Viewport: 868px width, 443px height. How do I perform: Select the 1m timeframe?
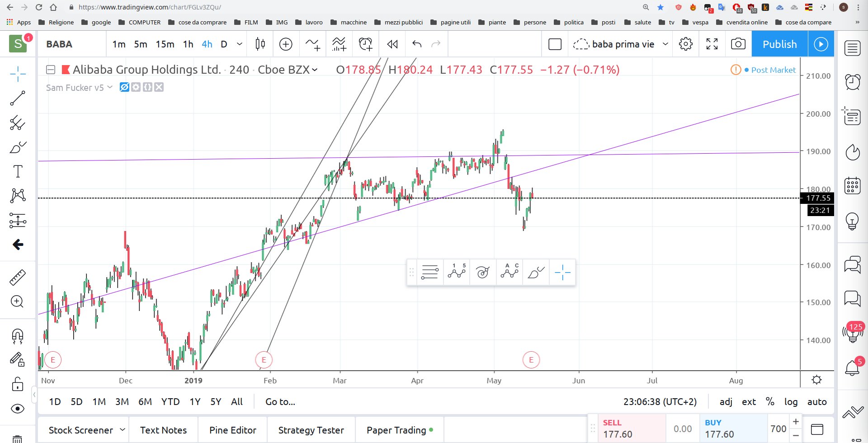(119, 44)
